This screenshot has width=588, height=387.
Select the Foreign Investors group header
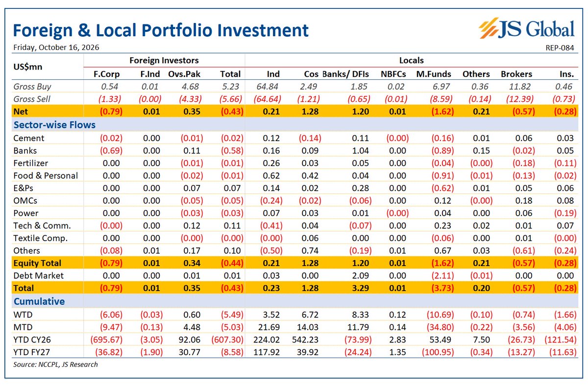164,60
